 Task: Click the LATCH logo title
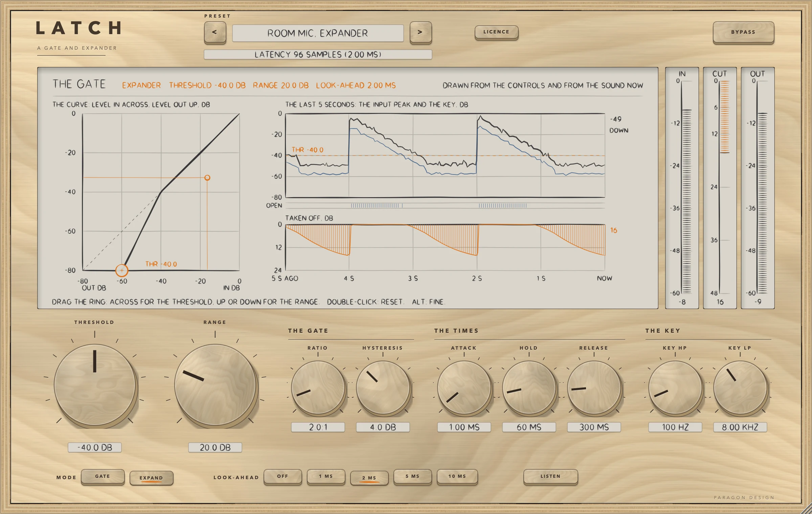[78, 28]
